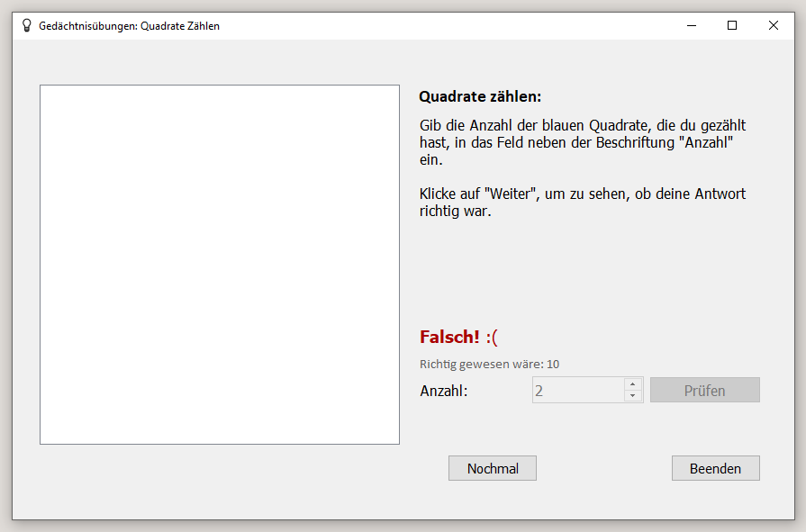Click into the Anzahl number field

click(579, 390)
